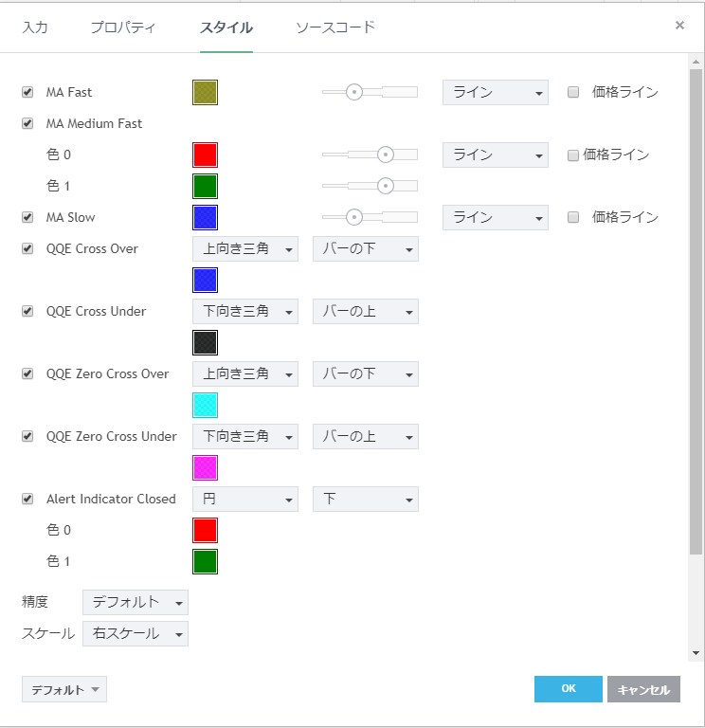The height and width of the screenshot is (728, 705).
Task: Click the green 色 1 swatch under Alert Indicator Closed
Action: click(205, 561)
